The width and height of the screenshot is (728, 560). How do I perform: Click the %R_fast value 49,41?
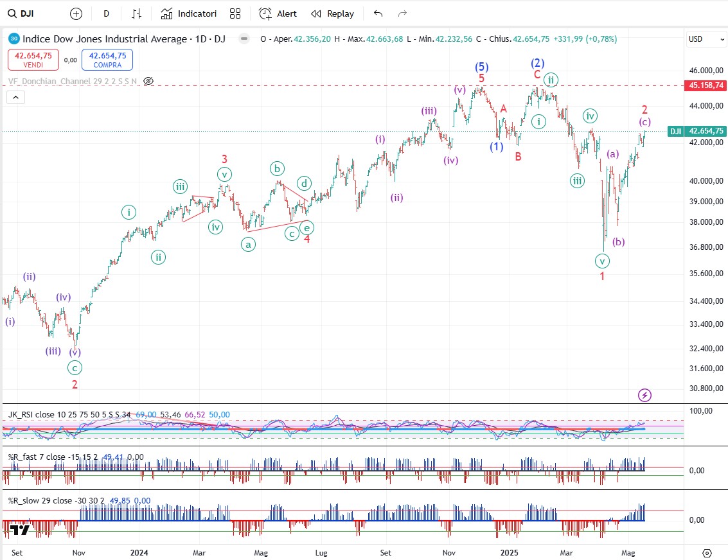click(113, 457)
